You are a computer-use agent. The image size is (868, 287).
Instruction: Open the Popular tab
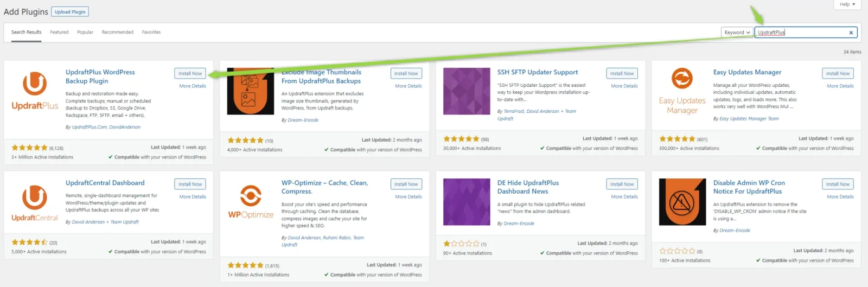[85, 32]
